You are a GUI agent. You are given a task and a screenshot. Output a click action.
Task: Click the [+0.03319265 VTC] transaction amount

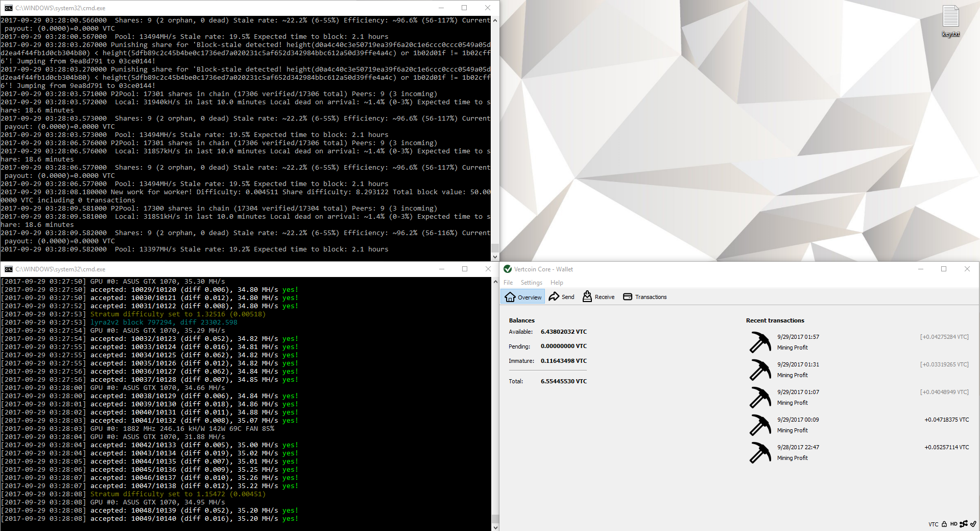tap(944, 364)
